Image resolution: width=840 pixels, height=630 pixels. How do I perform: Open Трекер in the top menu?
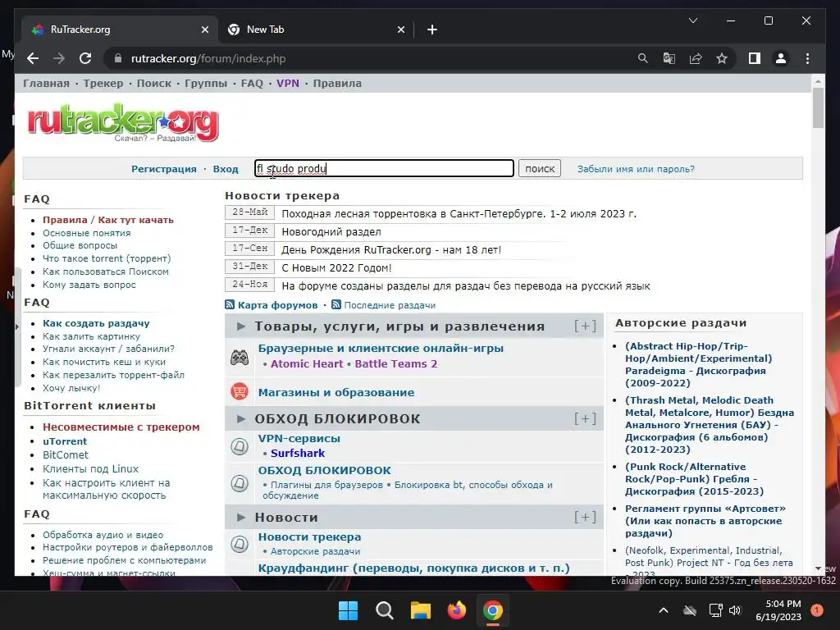pyautogui.click(x=103, y=84)
